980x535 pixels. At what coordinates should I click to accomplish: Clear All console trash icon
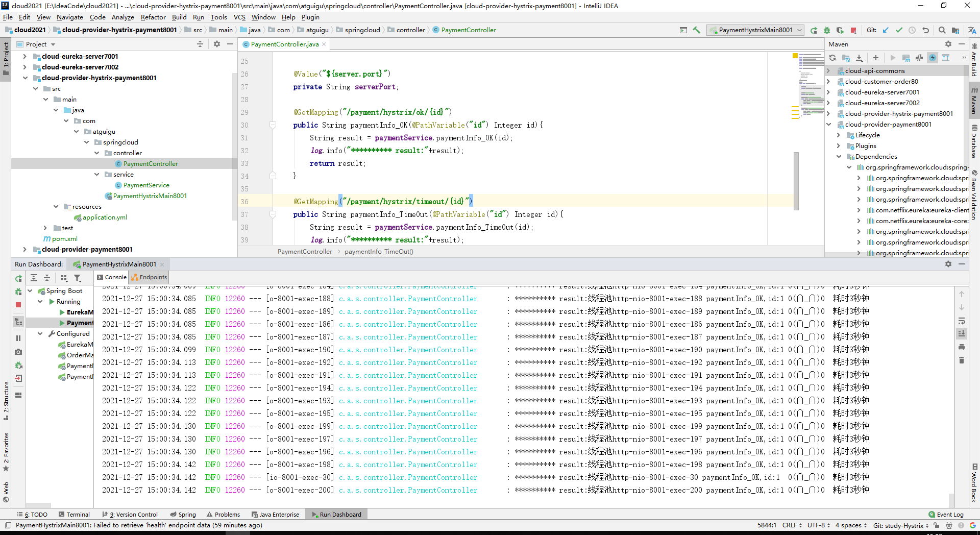pyautogui.click(x=962, y=360)
